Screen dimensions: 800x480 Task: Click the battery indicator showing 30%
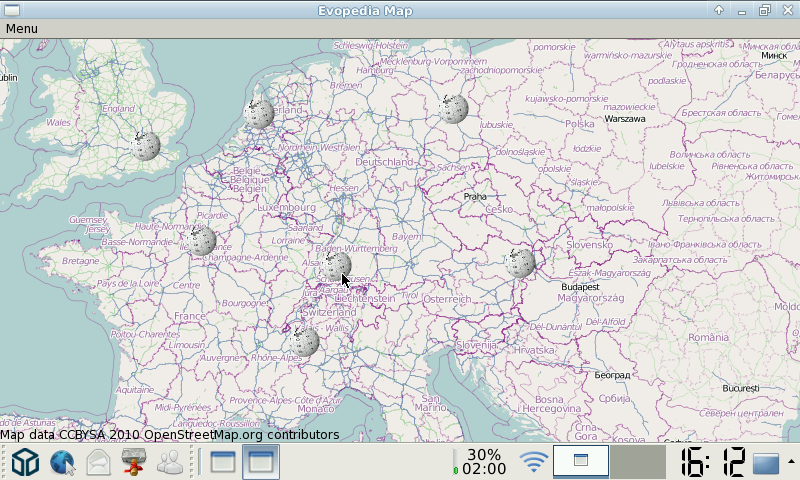(480, 462)
